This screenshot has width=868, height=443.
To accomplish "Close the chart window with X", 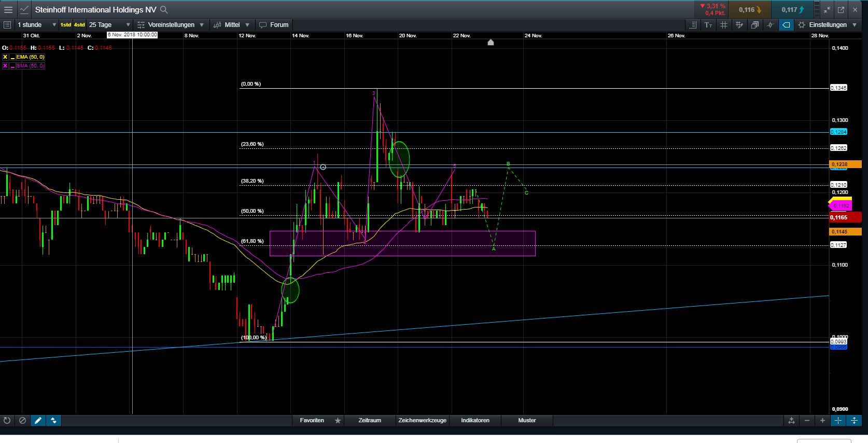I will pyautogui.click(x=855, y=9).
